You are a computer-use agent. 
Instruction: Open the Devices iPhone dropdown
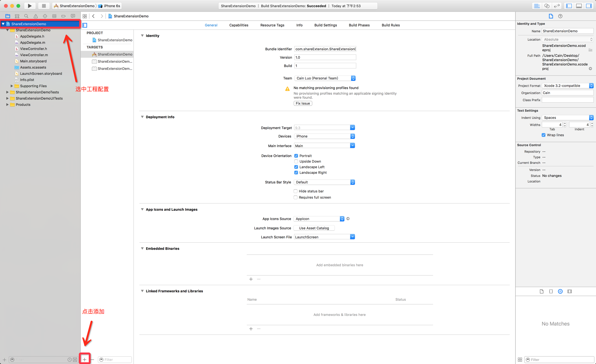324,136
